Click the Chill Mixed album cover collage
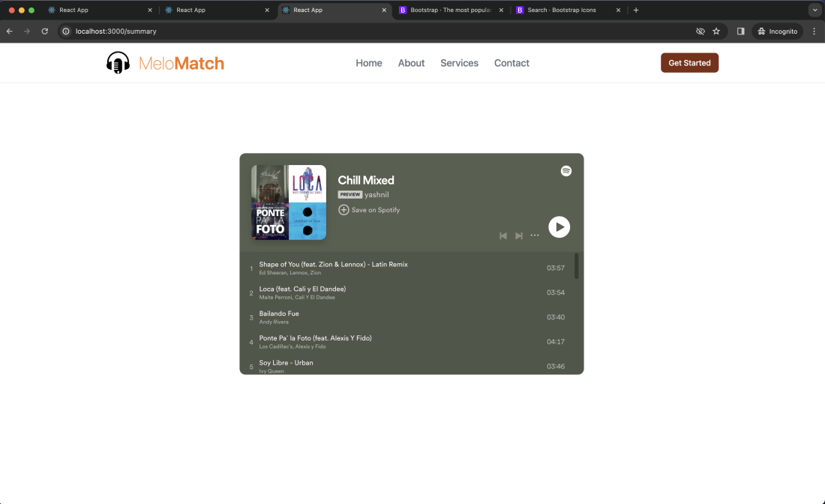The height and width of the screenshot is (504, 825). click(x=289, y=202)
